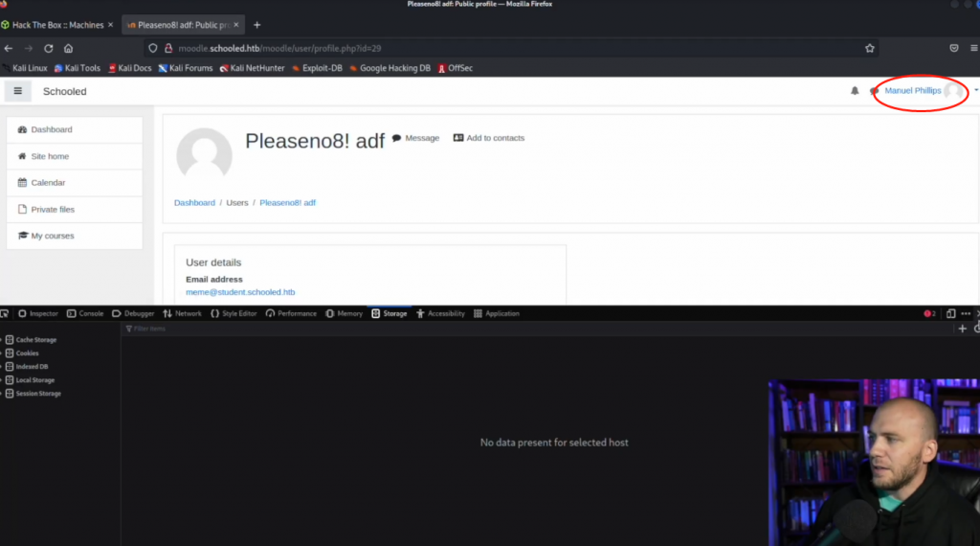The height and width of the screenshot is (546, 980).
Task: Open Kali NetHunter bookmark
Action: coord(252,68)
